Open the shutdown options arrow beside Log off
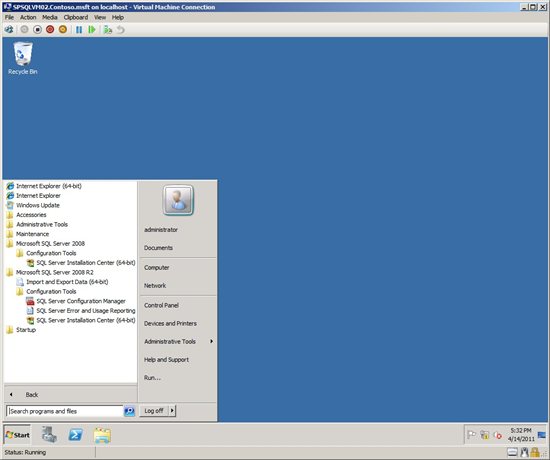 coord(172,411)
